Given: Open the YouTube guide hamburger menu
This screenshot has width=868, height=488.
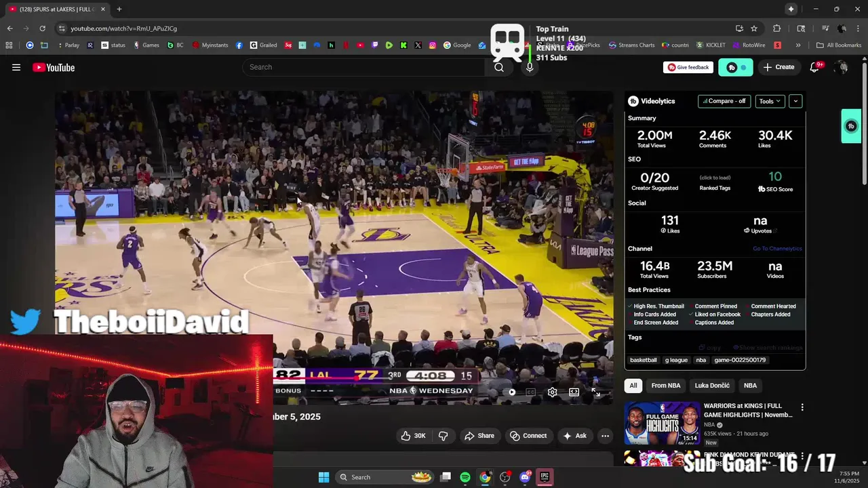Looking at the screenshot, I should pos(16,67).
